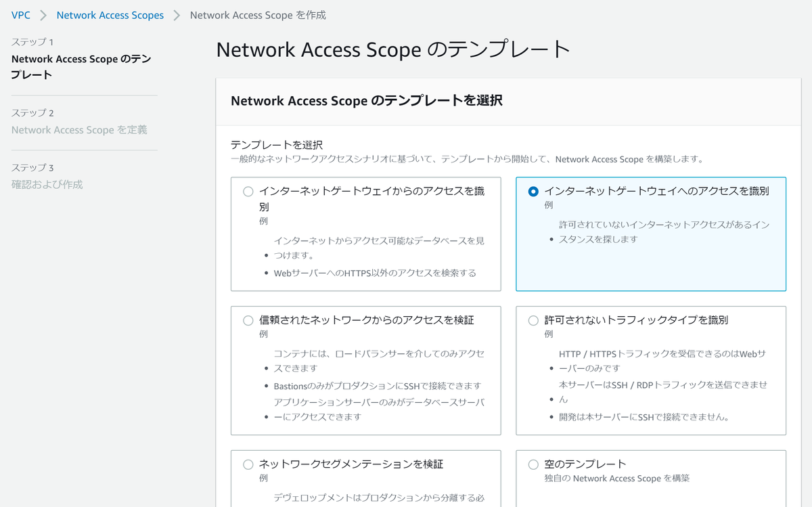Click text 独自の Network Access Scope を構築

tap(617, 479)
